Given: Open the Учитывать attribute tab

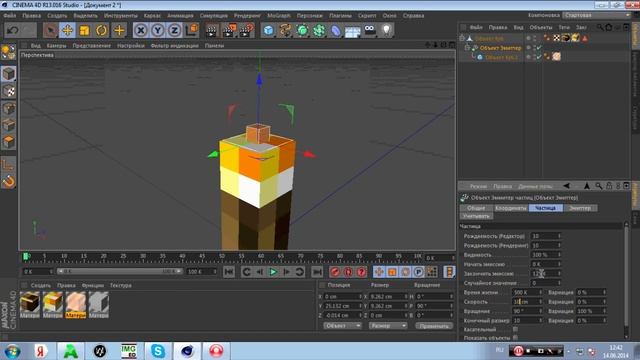Looking at the screenshot, I should coord(476,216).
